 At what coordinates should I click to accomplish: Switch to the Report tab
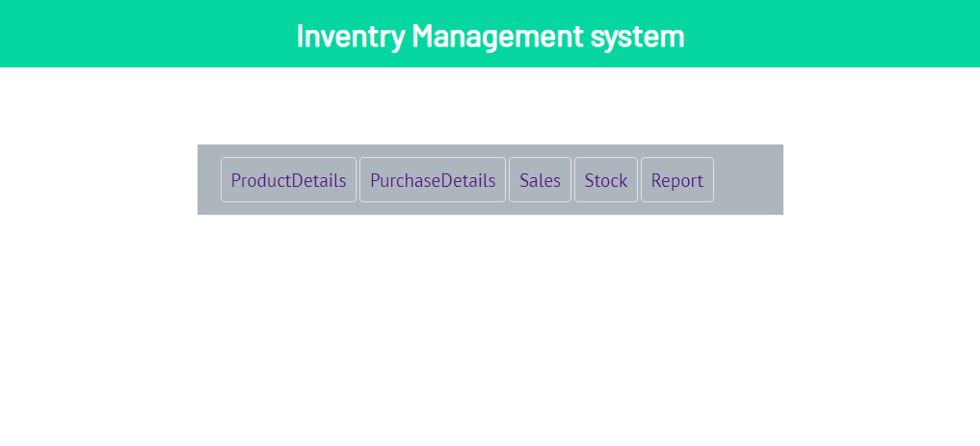pos(676,180)
